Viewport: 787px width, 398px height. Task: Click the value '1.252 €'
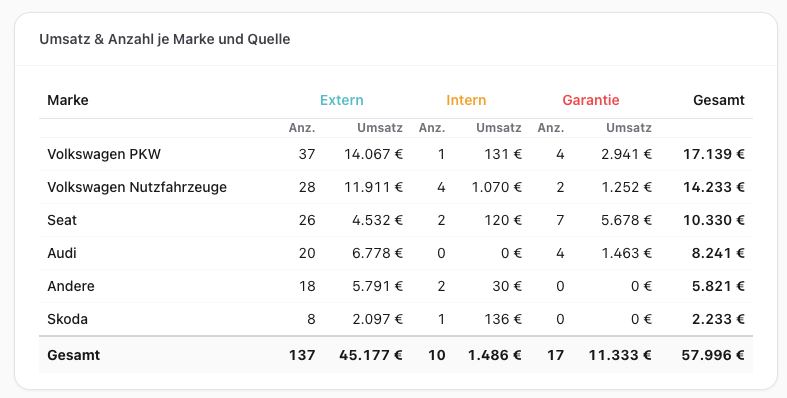[x=626, y=187]
